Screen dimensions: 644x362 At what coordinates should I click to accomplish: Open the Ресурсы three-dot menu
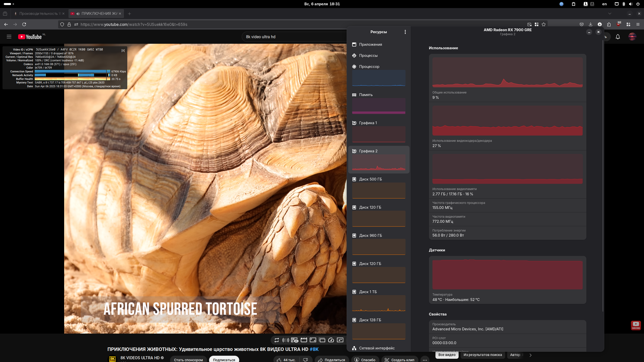[x=405, y=32]
